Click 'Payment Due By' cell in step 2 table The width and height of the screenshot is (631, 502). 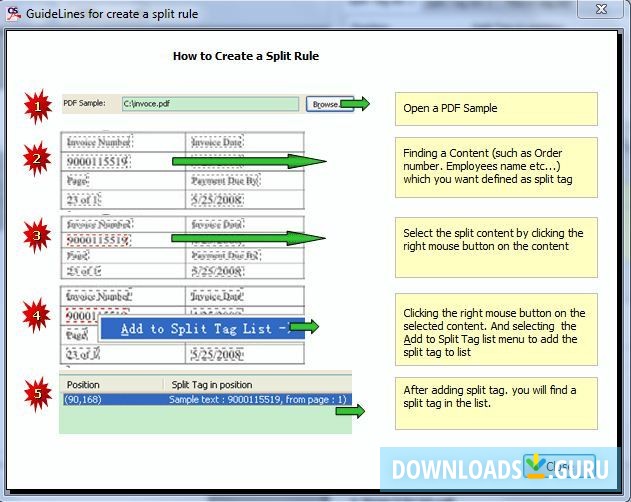pos(225,180)
